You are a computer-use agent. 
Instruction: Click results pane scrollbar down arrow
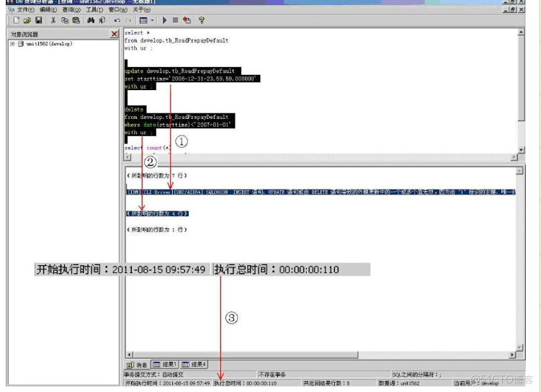(519, 347)
